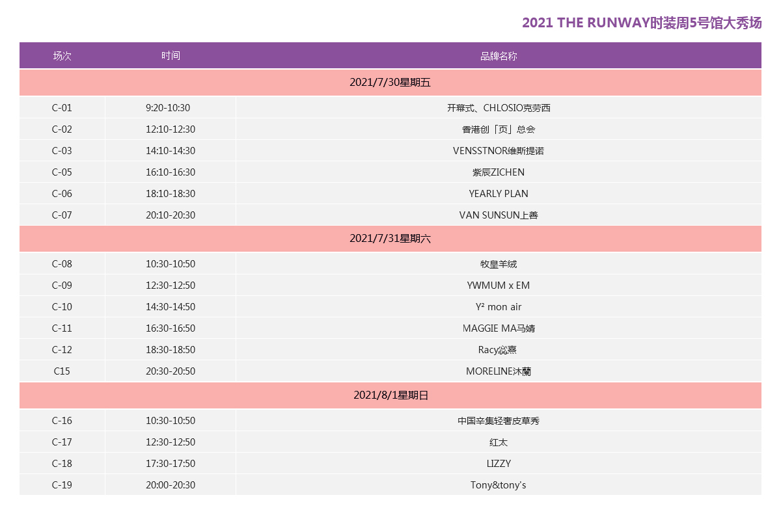The image size is (781, 532).
Task: Select the '品牌名称' column header
Action: click(499, 56)
